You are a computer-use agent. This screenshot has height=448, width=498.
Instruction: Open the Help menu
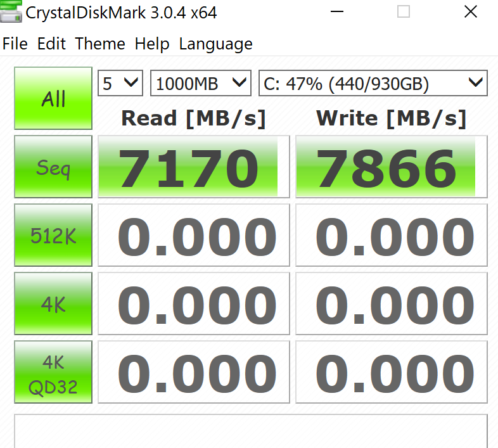tap(152, 44)
